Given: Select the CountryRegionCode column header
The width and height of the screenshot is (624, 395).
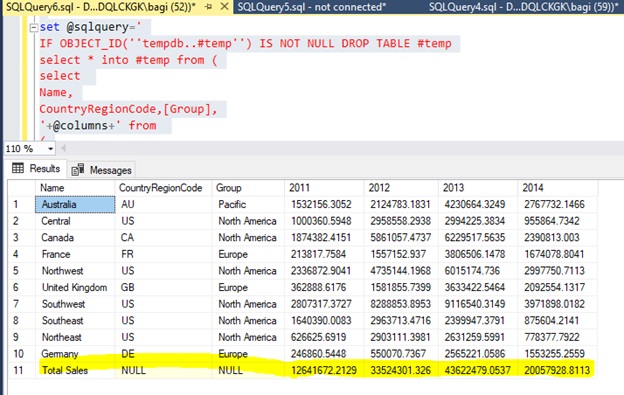Looking at the screenshot, I should coord(163,188).
